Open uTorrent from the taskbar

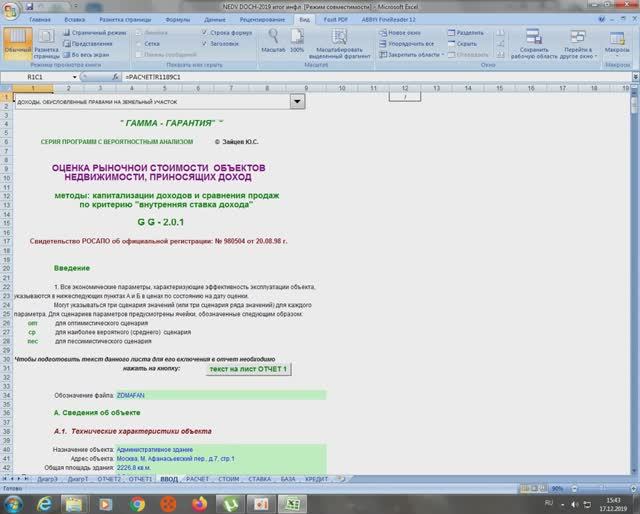(231, 504)
